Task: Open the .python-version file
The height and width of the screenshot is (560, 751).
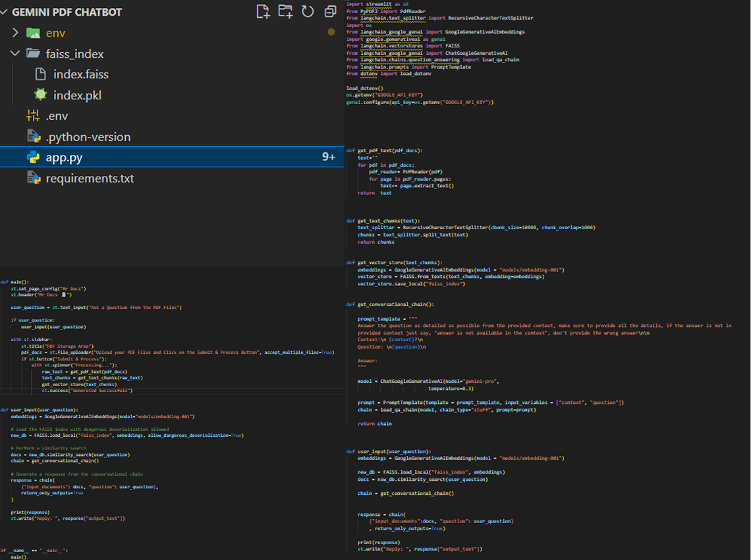Action: tap(88, 137)
